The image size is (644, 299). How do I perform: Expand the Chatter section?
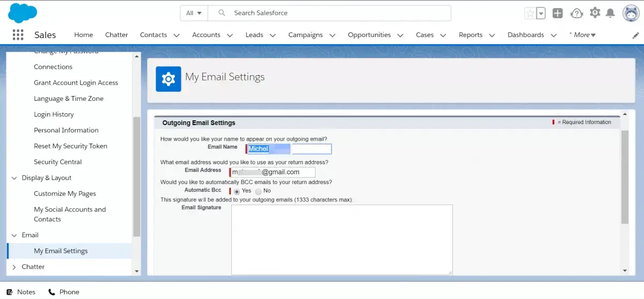coord(14,267)
